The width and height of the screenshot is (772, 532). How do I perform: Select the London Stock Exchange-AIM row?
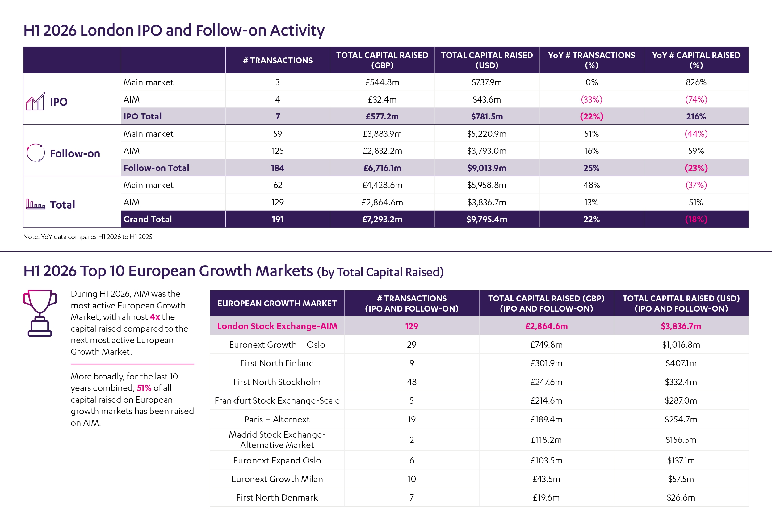click(479, 326)
